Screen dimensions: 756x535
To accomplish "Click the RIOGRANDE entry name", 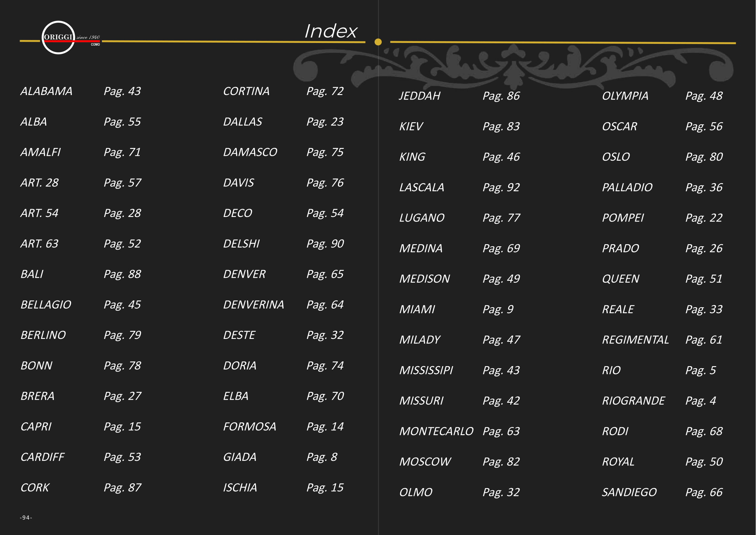I will coord(633,401).
